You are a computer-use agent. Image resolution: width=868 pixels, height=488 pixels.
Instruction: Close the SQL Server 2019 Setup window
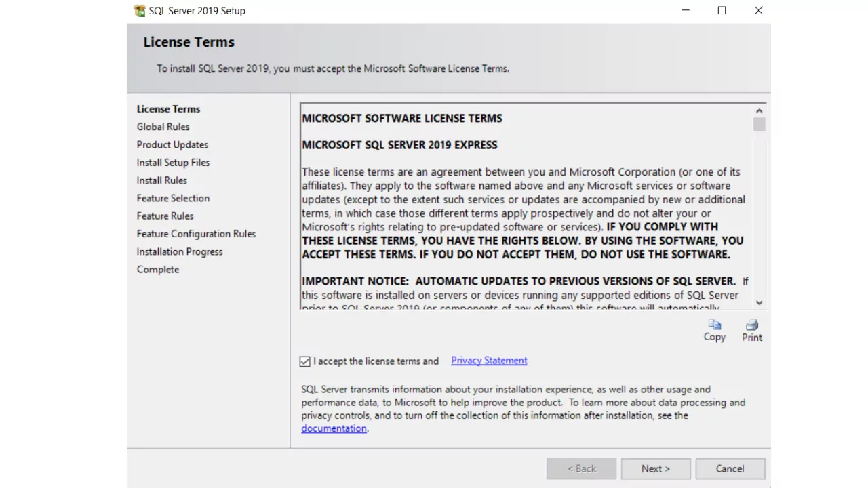pos(758,11)
